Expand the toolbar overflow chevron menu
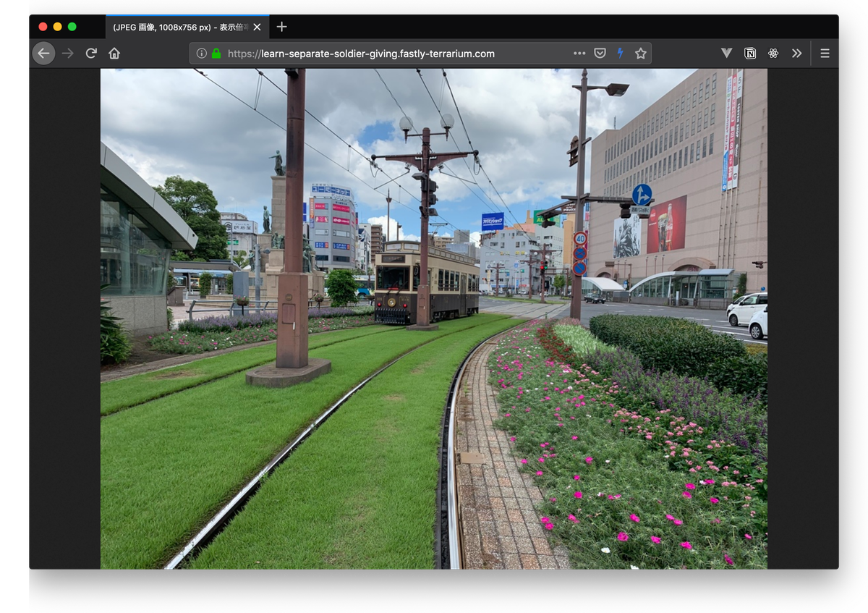Screen dimensions: 868x613 [796, 54]
